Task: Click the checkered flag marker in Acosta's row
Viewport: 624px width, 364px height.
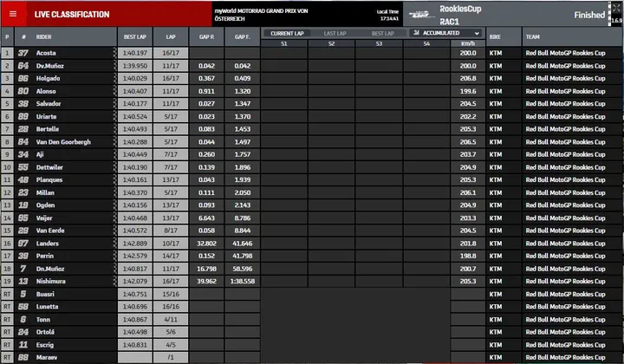Action: click(114, 53)
